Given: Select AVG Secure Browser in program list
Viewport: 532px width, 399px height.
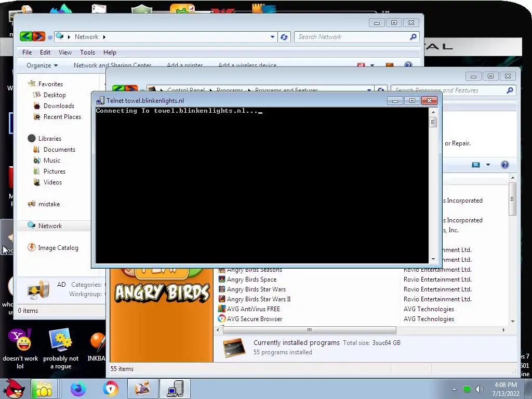Looking at the screenshot, I should (x=255, y=318).
